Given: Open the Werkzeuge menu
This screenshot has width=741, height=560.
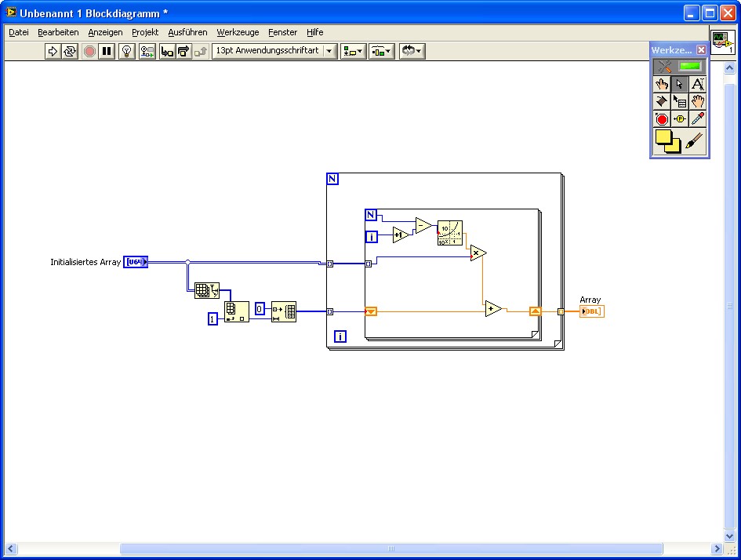Looking at the screenshot, I should point(238,32).
